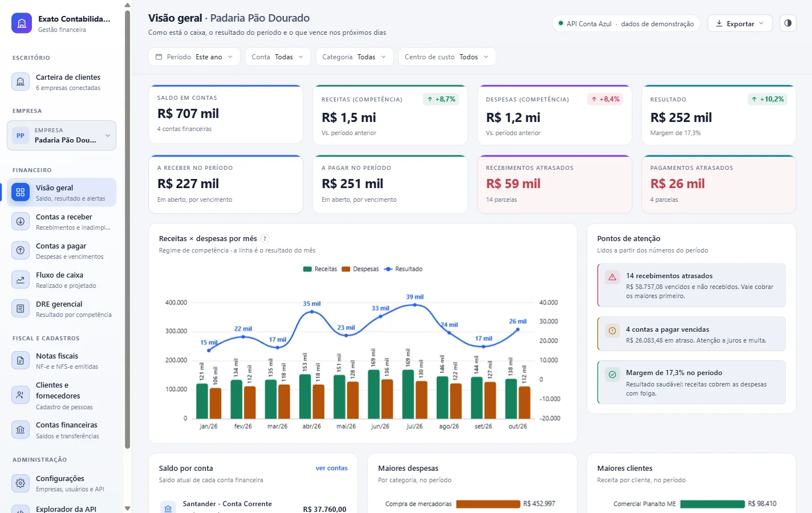The height and width of the screenshot is (513, 812).
Task: Click API Conta Azul status badge
Action: pos(626,23)
